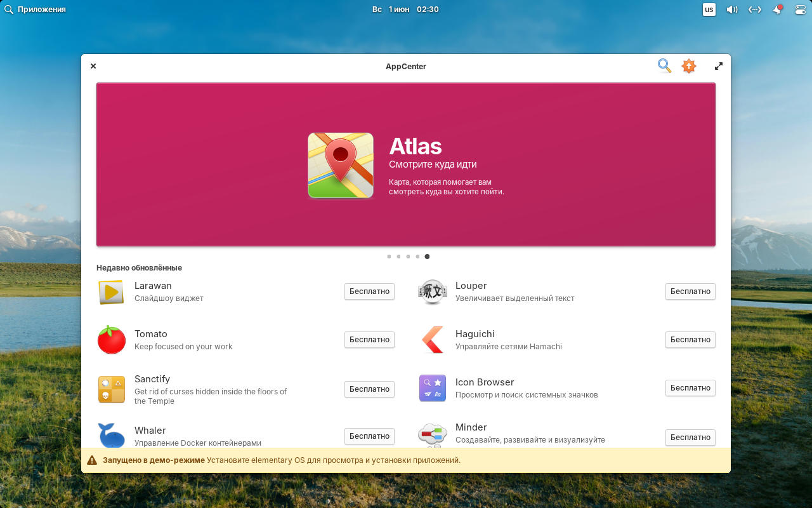The image size is (812, 508).
Task: Click Бесплатно button for Louper
Action: click(690, 291)
